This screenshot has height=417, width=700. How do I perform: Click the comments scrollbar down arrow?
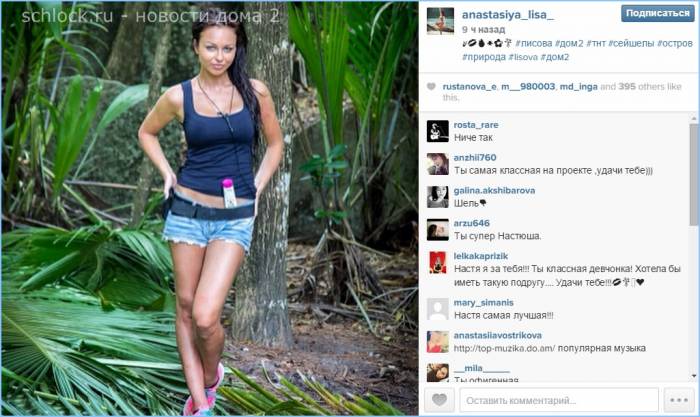[694, 376]
